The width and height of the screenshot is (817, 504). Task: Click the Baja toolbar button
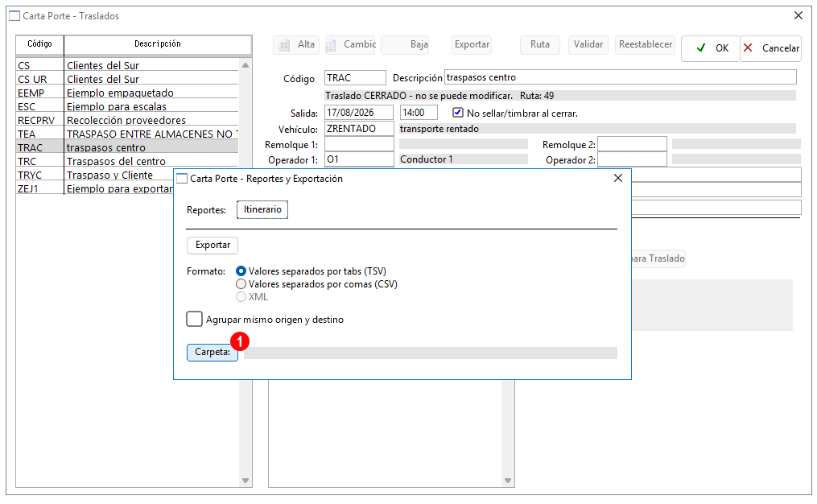coord(405,45)
